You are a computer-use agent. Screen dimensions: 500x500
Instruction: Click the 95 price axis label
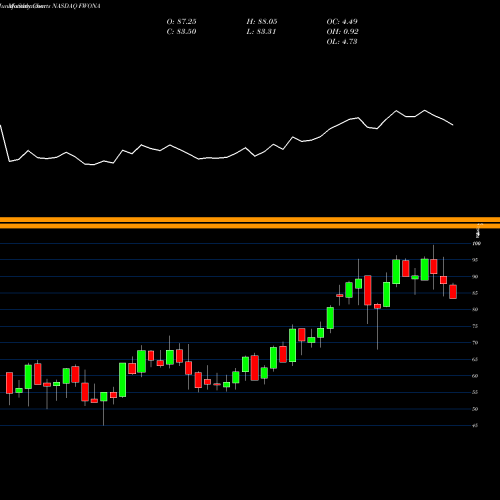[x=476, y=260]
